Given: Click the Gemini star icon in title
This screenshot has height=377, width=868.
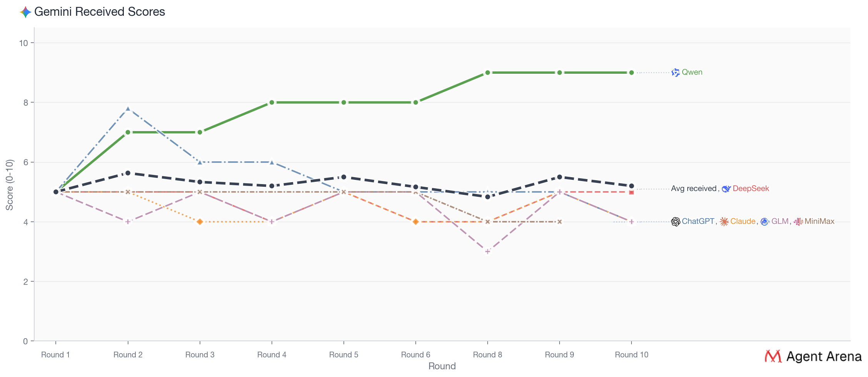Looking at the screenshot, I should pos(25,12).
